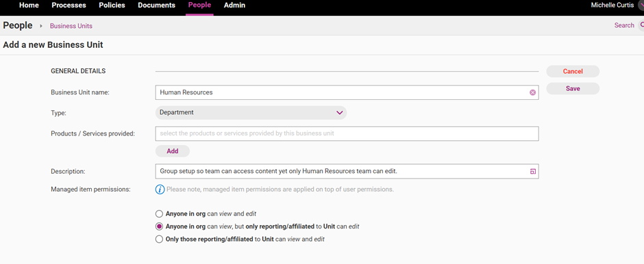The width and height of the screenshot is (644, 264).
Task: Click the search magnifier icon
Action: [641, 25]
